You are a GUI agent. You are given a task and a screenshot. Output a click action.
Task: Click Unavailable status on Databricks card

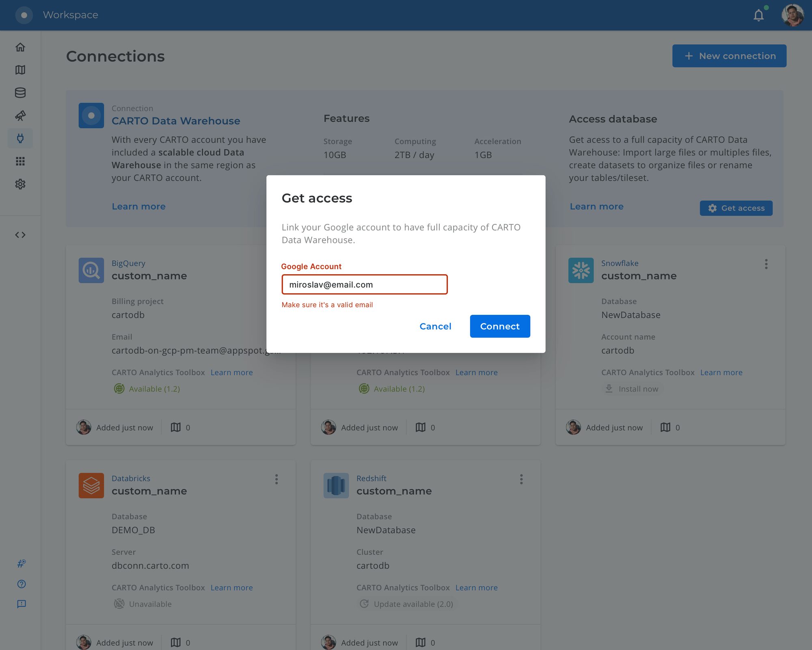(x=143, y=604)
